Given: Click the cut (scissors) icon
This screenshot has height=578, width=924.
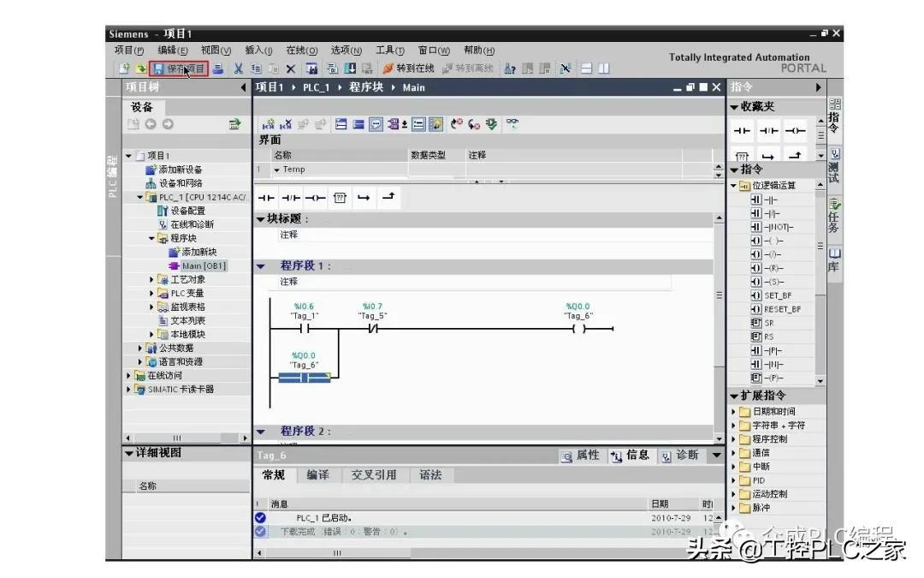Looking at the screenshot, I should [238, 69].
